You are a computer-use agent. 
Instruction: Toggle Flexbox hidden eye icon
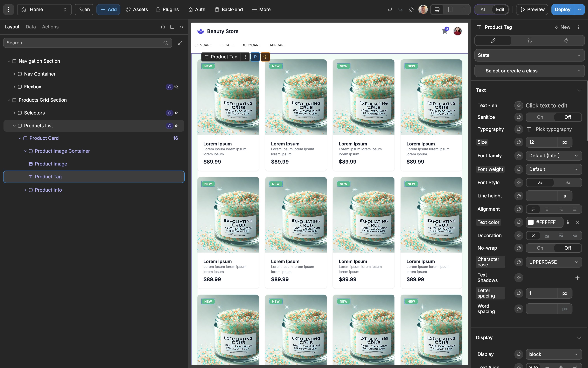click(176, 87)
